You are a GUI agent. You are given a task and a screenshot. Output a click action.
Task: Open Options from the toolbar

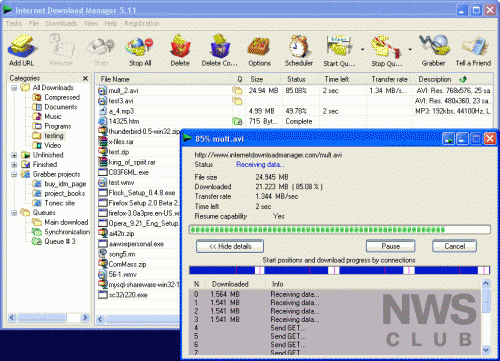click(259, 50)
